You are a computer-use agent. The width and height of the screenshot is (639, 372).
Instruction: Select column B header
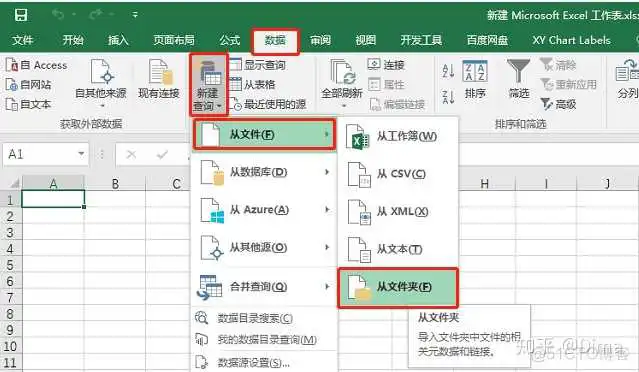click(115, 183)
